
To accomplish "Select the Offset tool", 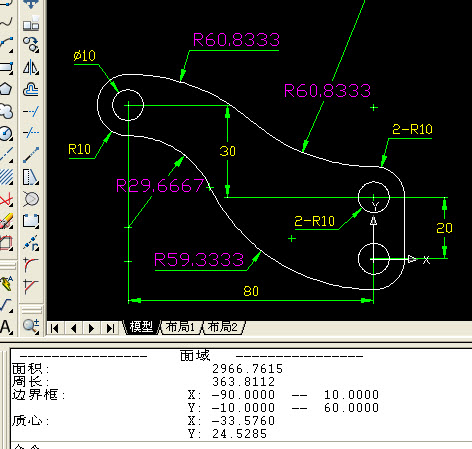I will [31, 89].
